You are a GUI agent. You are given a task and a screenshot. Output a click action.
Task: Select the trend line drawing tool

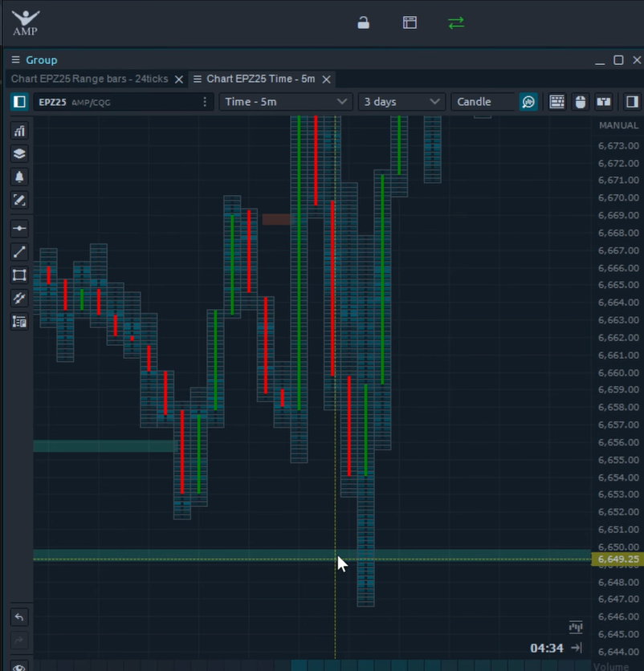19,252
